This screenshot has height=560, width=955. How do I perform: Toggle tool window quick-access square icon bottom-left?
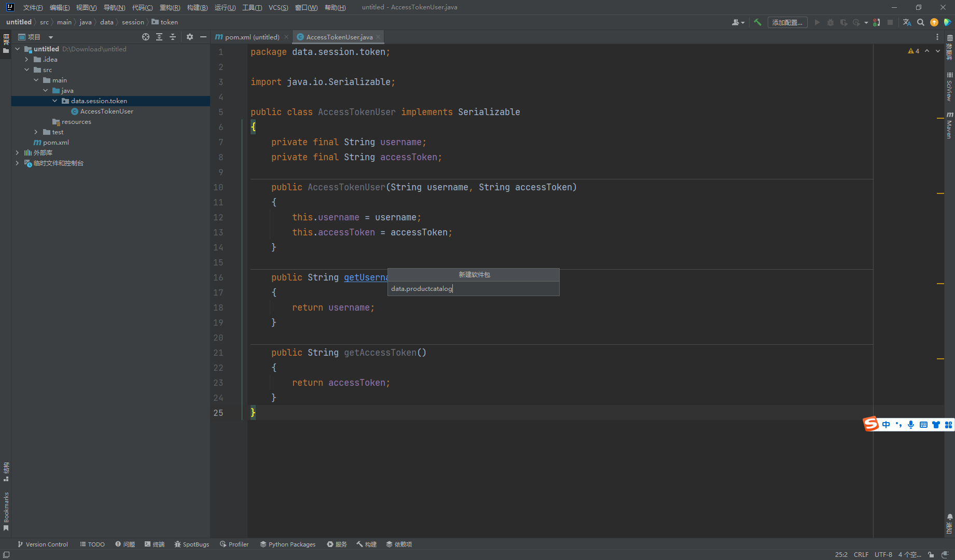click(x=6, y=554)
